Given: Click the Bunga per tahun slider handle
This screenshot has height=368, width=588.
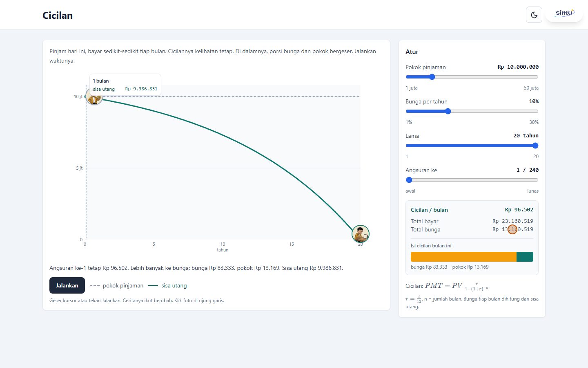Looking at the screenshot, I should [x=448, y=111].
